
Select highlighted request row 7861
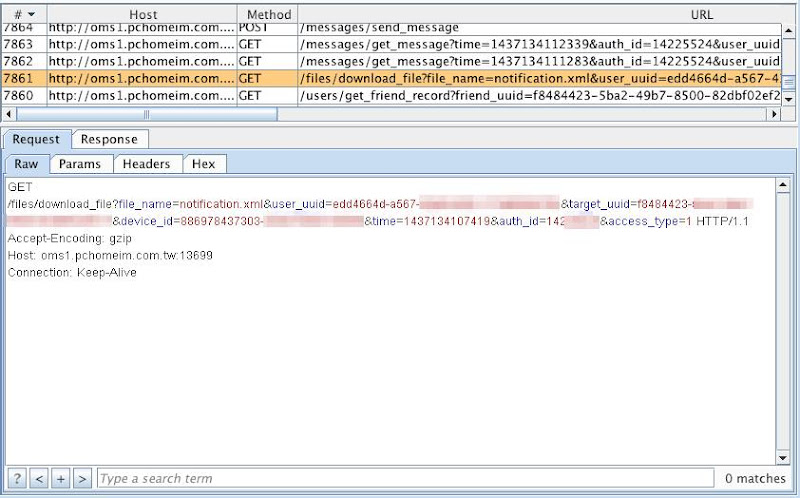(x=391, y=79)
